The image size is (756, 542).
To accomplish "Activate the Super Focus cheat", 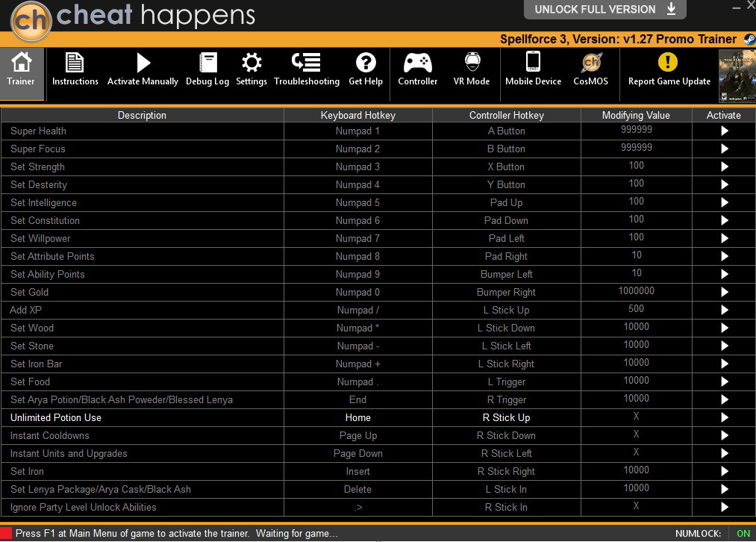I will [724, 149].
